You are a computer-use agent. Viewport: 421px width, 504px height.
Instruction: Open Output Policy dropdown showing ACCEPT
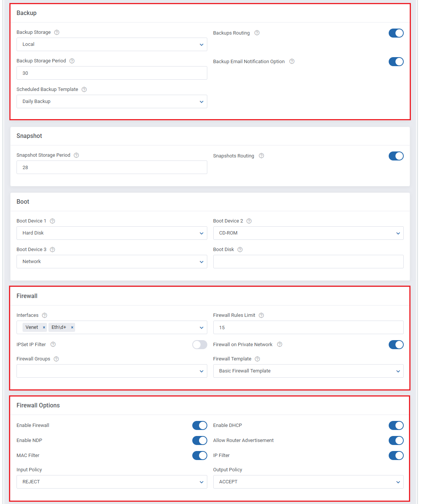coord(308,482)
